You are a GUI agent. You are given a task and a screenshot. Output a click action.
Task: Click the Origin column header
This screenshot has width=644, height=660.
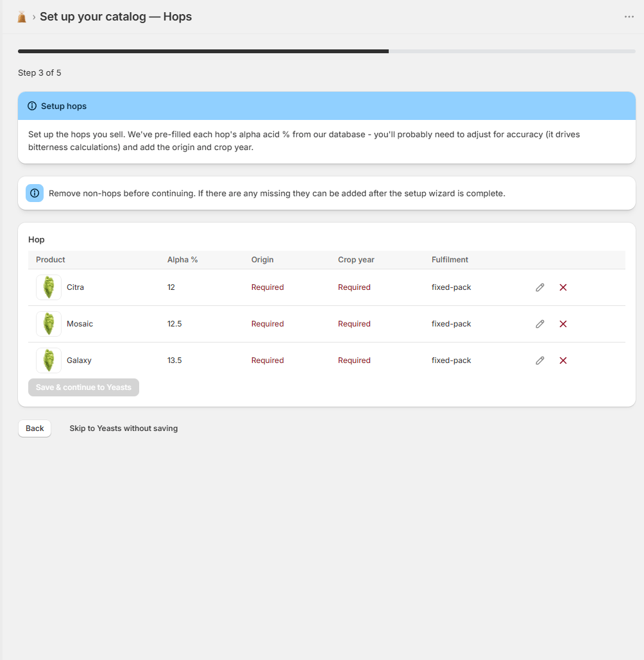tap(262, 260)
